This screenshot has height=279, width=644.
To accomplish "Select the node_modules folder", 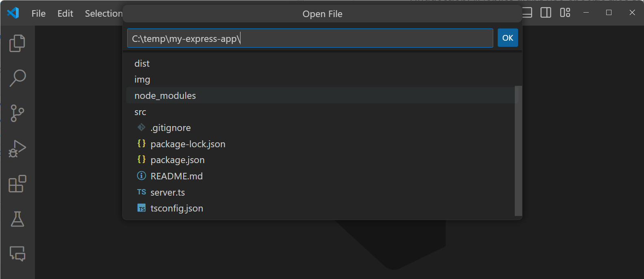I will [320, 96].
